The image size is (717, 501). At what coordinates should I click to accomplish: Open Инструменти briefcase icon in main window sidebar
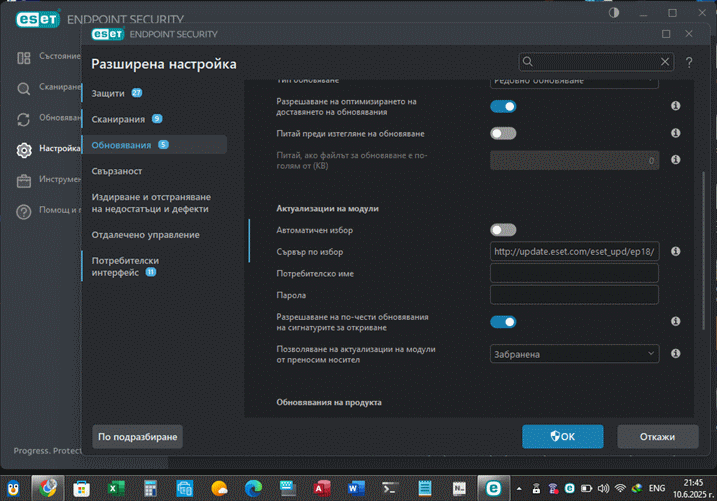coord(24,181)
